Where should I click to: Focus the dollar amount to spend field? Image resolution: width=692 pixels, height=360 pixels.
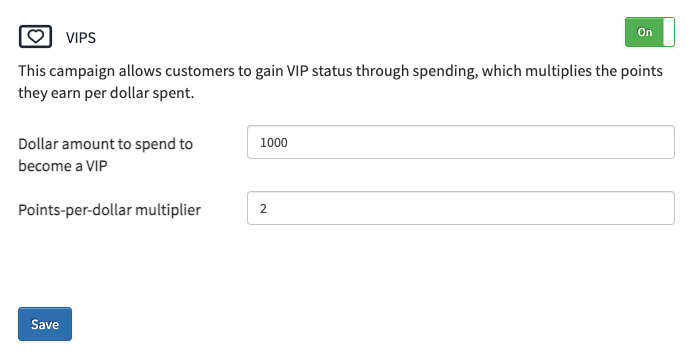pyautogui.click(x=461, y=142)
